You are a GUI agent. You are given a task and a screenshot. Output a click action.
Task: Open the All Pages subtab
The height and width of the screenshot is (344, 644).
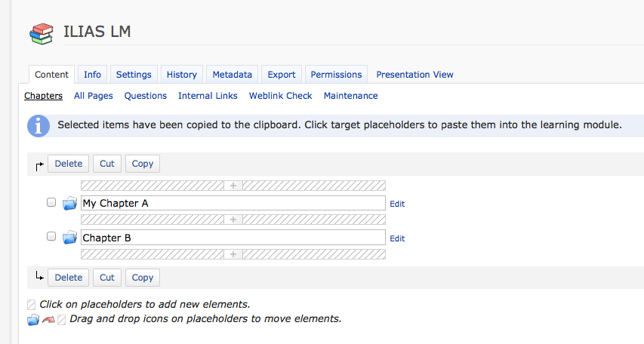(94, 96)
